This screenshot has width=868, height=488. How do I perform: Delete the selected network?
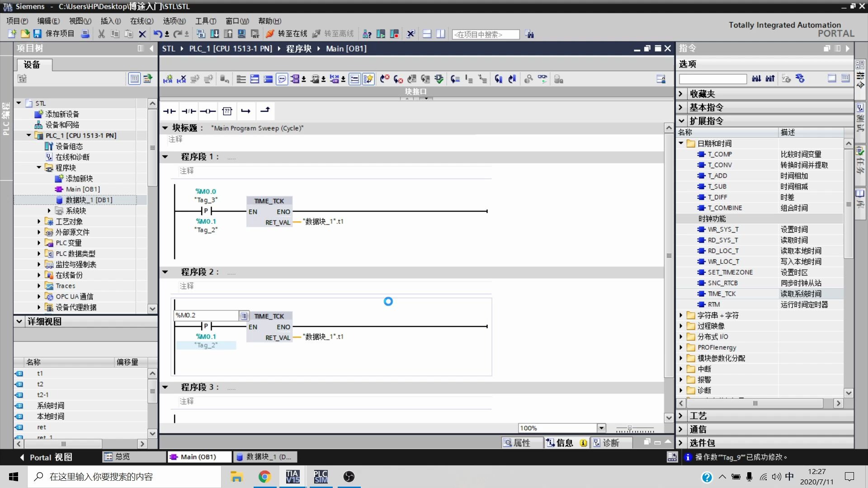pos(181,80)
